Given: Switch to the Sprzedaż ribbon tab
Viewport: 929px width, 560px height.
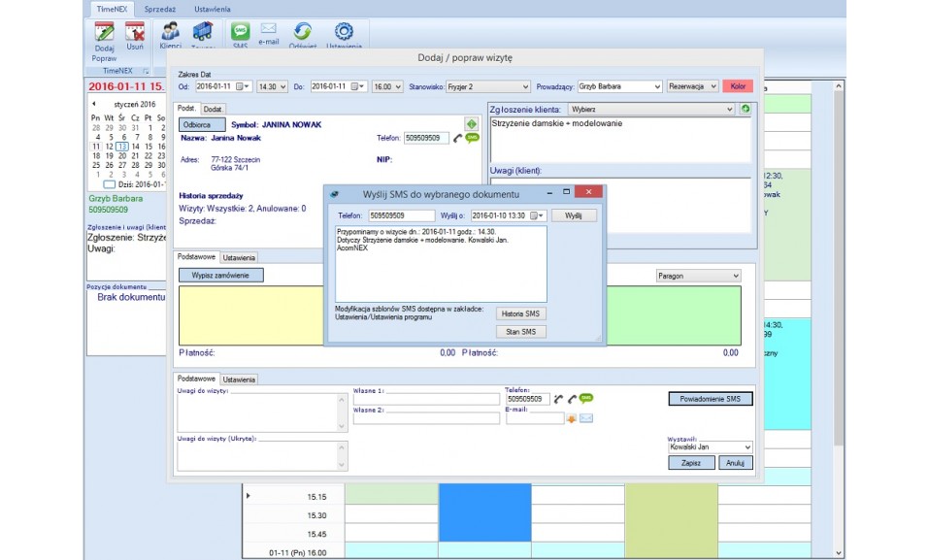Looking at the screenshot, I should pyautogui.click(x=160, y=8).
